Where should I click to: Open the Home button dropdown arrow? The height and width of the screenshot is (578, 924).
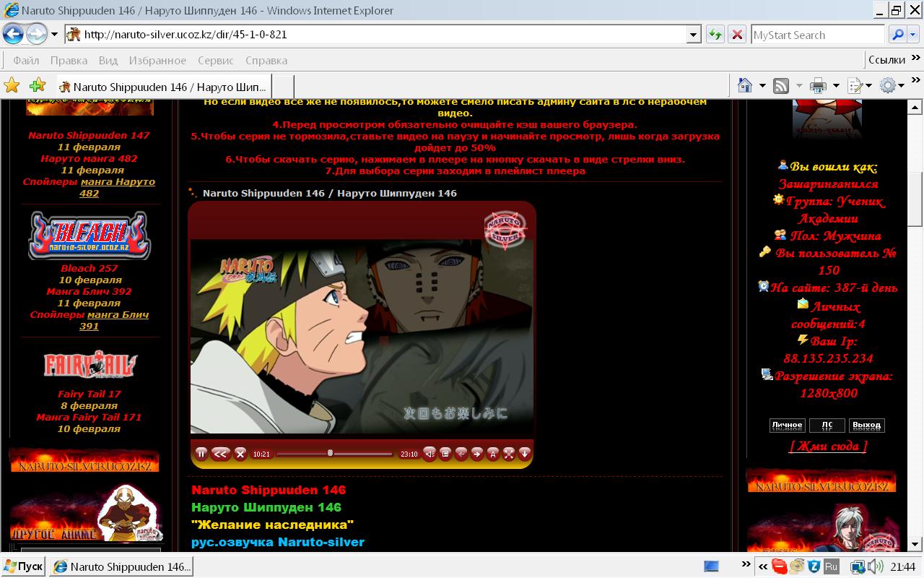point(762,86)
